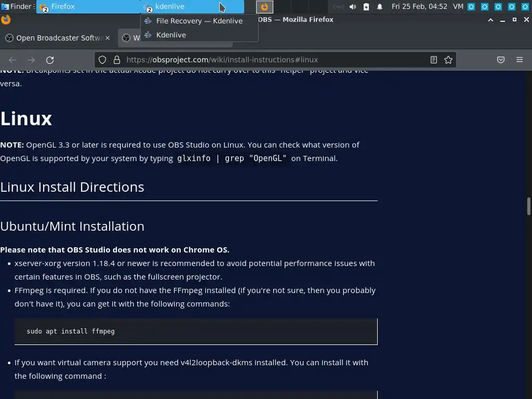The image size is (532, 399).
Task: Click the bold NOTE: OpenGL label
Action: 12,145
